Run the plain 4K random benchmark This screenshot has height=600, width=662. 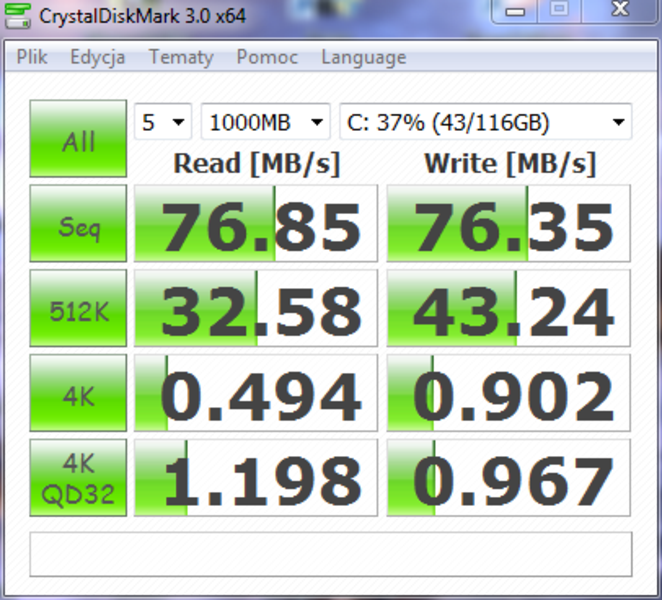pyautogui.click(x=78, y=393)
